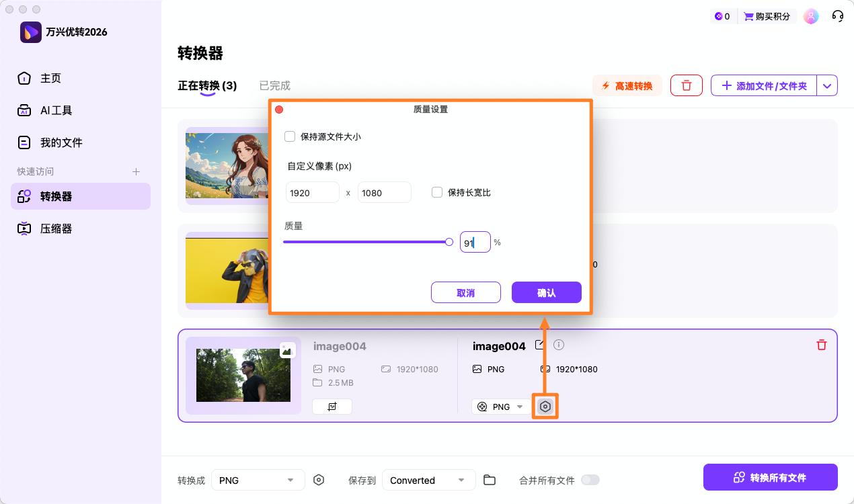Open quality settings gear for image004
This screenshot has height=504, width=854.
tap(545, 406)
